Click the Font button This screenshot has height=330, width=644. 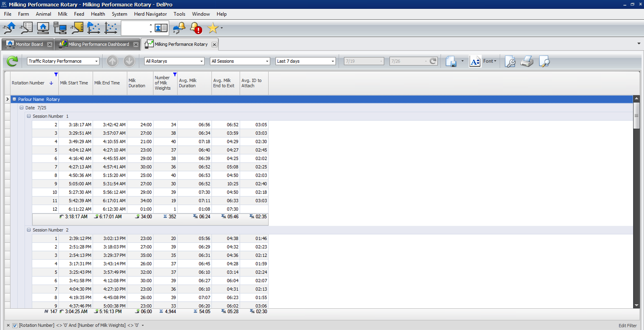pos(489,61)
